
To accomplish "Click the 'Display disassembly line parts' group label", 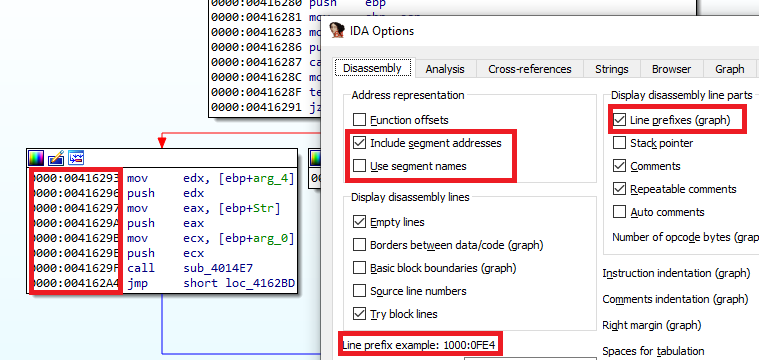I will [x=682, y=95].
